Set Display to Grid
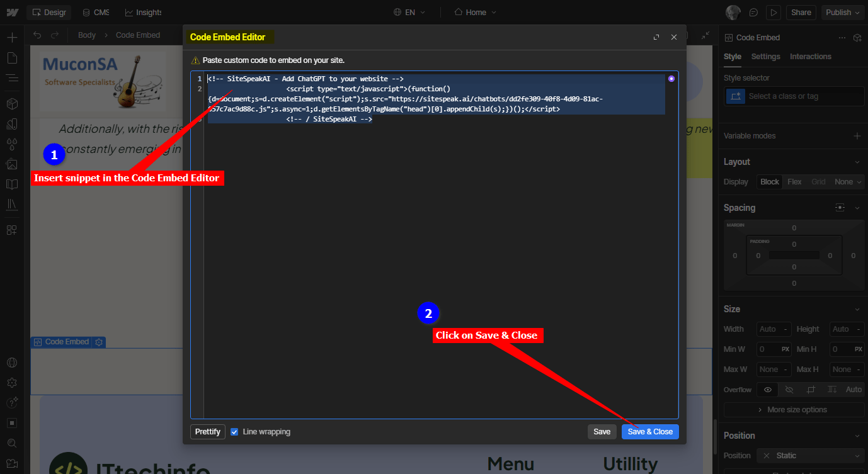The height and width of the screenshot is (474, 868). click(x=818, y=181)
